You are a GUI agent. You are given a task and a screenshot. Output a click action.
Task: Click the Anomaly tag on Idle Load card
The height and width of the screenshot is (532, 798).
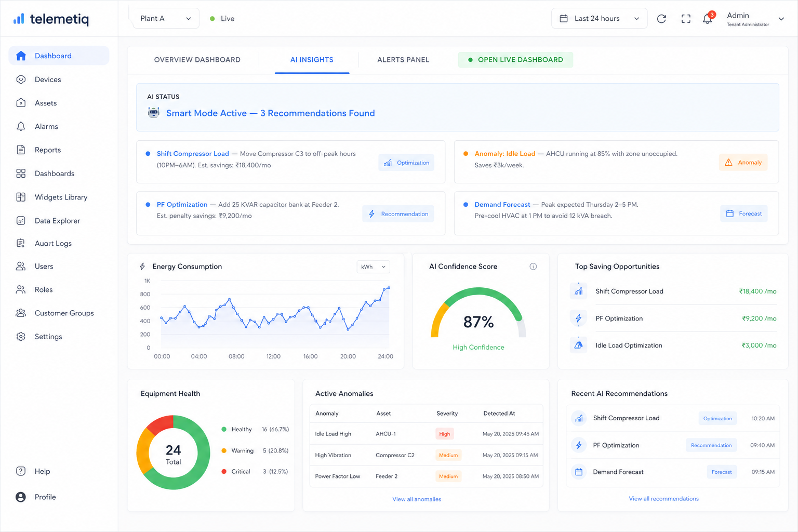point(743,162)
